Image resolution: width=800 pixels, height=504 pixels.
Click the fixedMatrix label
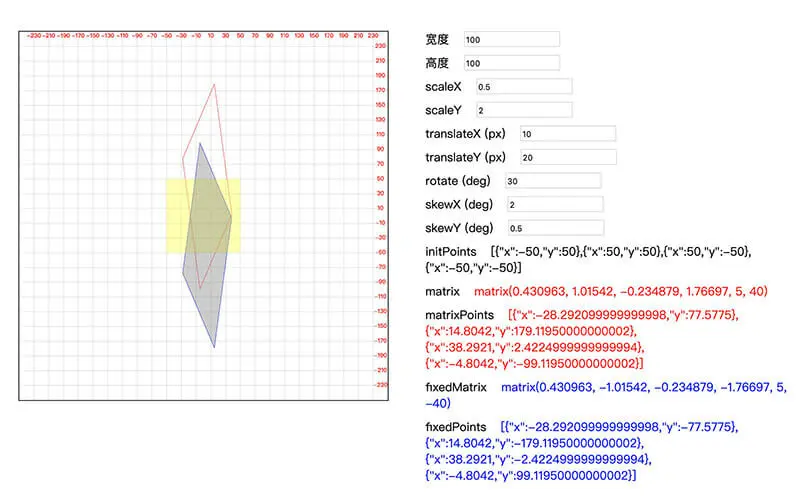click(456, 387)
